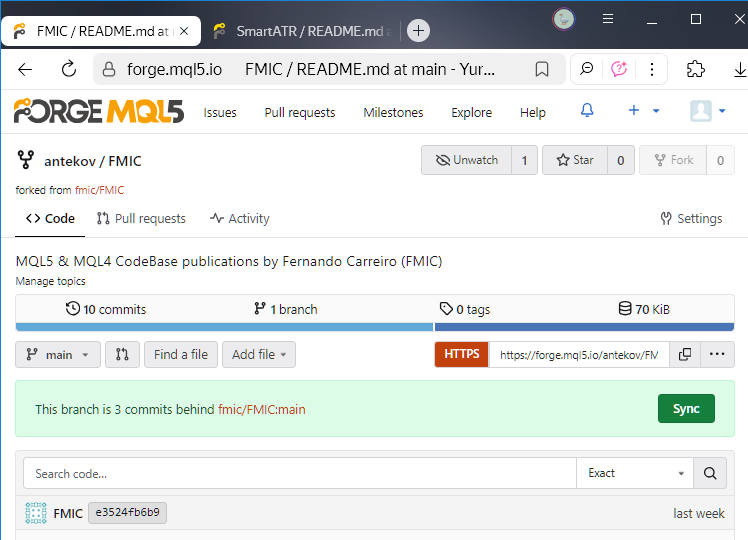
Task: Open the page search magnifier icon
Action: tap(586, 69)
